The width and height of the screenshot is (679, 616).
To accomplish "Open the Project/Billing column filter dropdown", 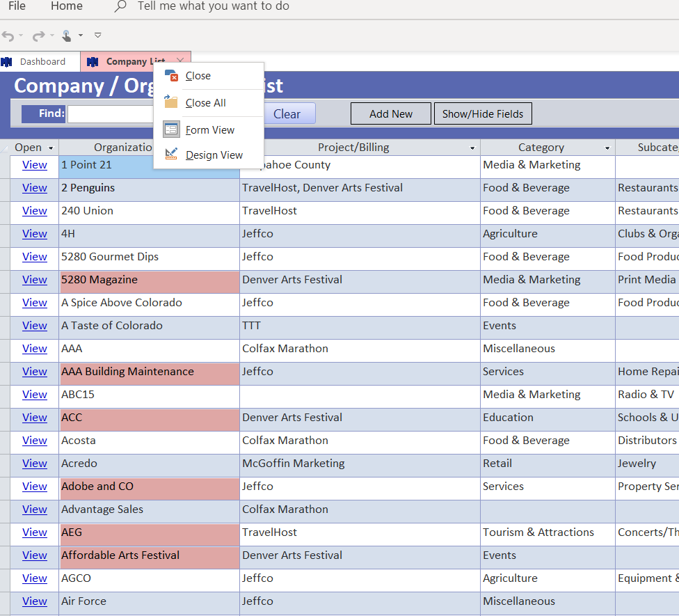I will (472, 148).
